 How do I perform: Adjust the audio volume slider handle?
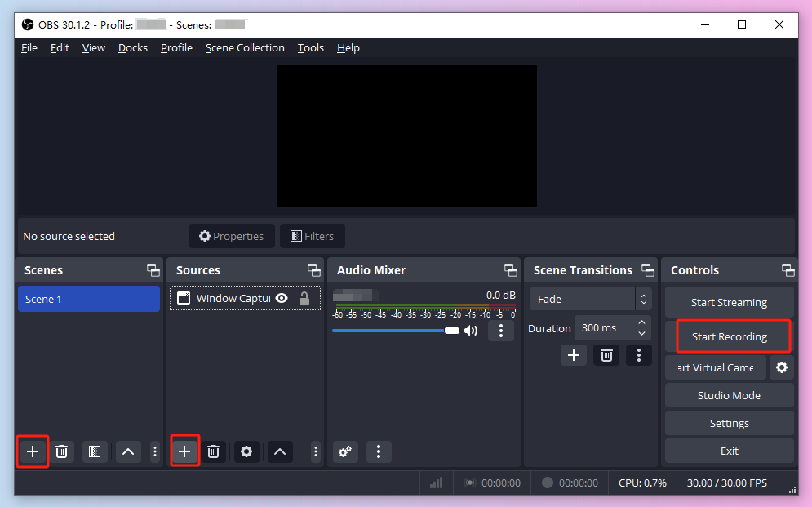[x=452, y=331]
